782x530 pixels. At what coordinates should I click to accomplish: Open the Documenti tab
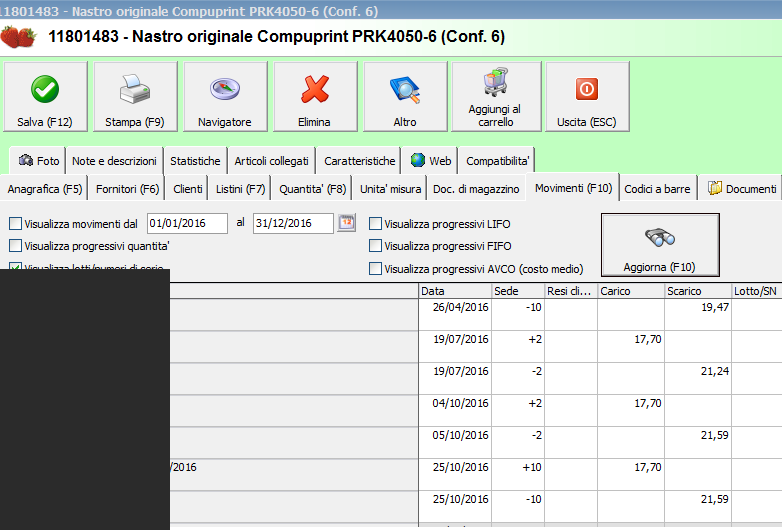[x=741, y=189]
